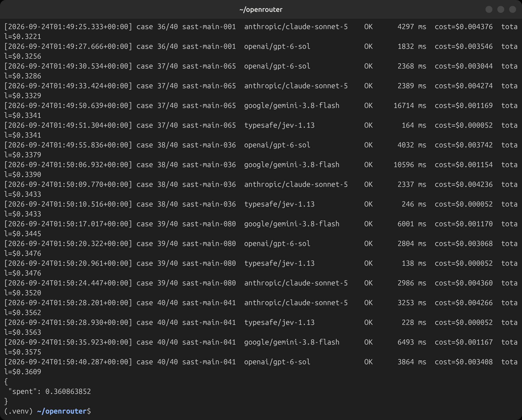The image size is (522, 420).
Task: Click the cost value "cost=$0.003546"
Action: 464,46
